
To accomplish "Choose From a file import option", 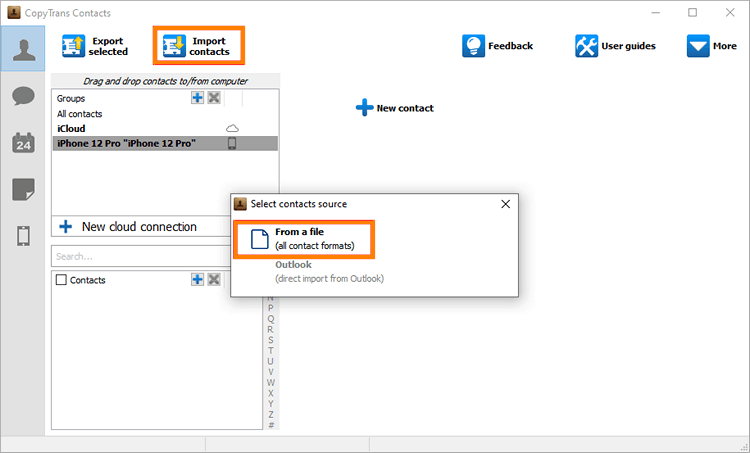I will click(304, 239).
